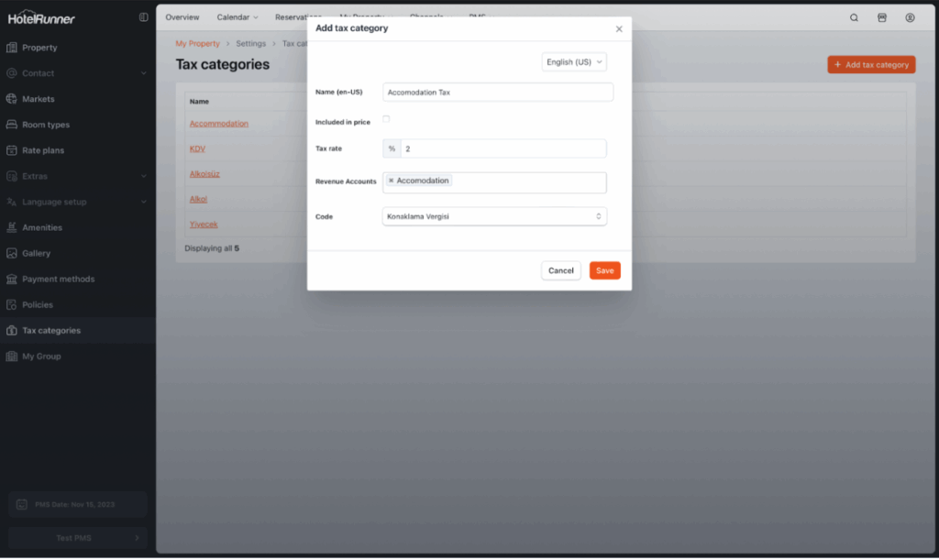Click the Markets globe icon

click(x=12, y=99)
